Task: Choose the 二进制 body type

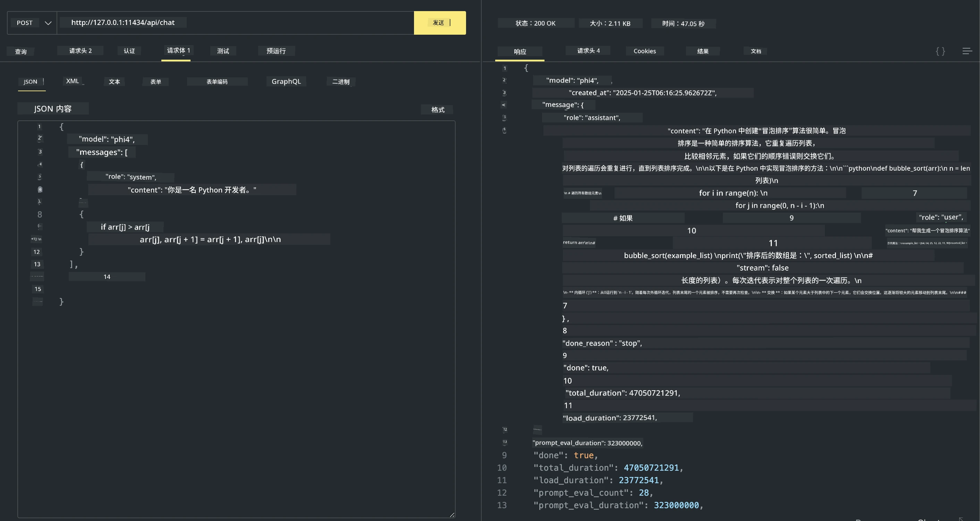Action: pyautogui.click(x=341, y=82)
